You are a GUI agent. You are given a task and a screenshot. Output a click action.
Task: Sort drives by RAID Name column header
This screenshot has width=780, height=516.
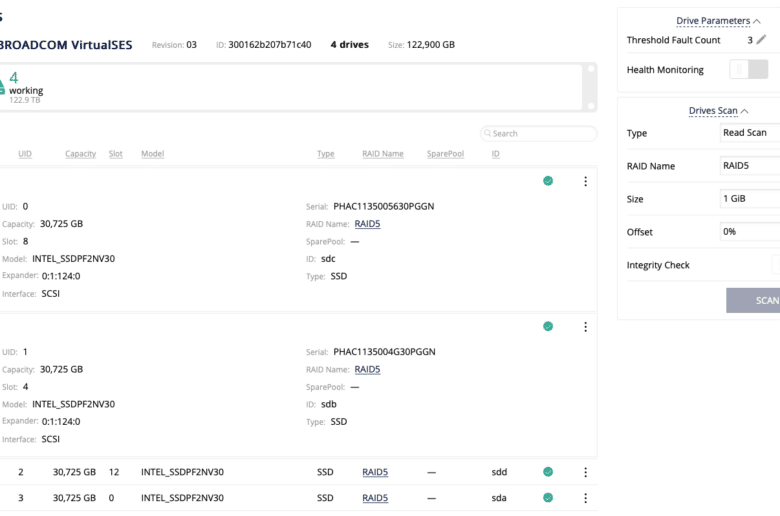click(383, 154)
